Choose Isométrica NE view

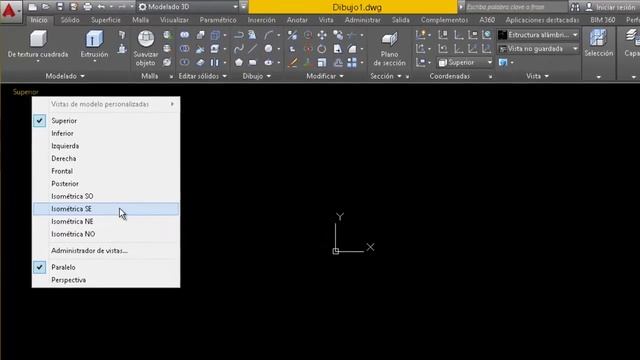pos(106,222)
